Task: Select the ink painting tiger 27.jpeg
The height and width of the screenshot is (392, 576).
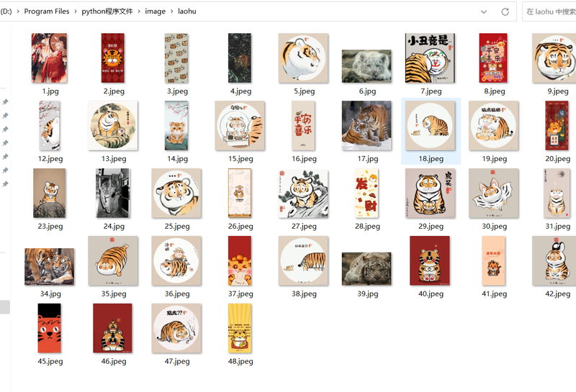Action: 303,194
